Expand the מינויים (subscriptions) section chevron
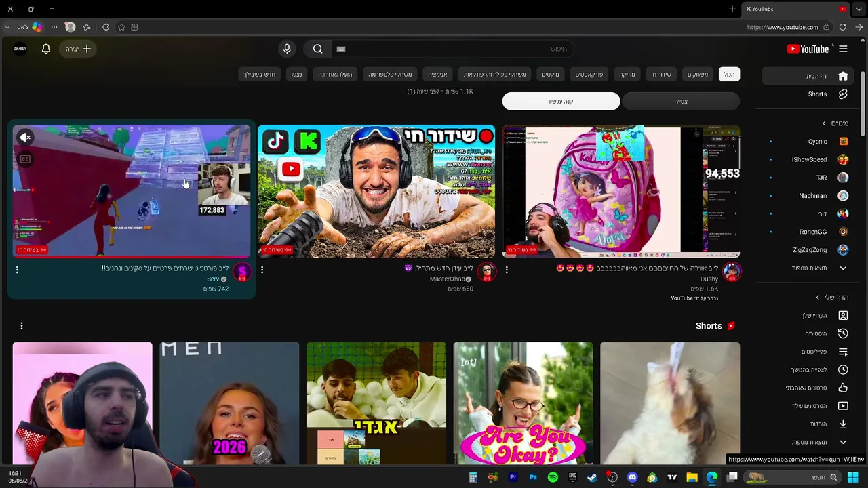The width and height of the screenshot is (868, 488). [x=824, y=123]
